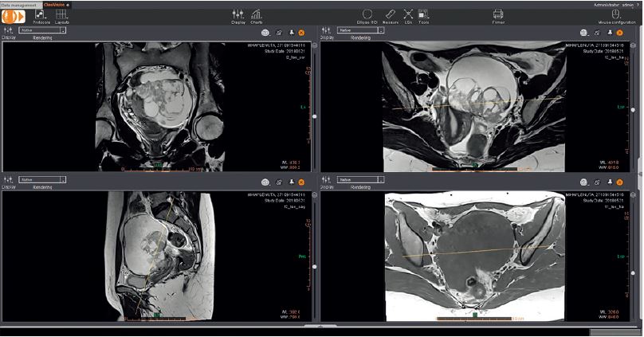Open the Layouts grid tool
Screen dimensions: 644x337
click(x=61, y=15)
